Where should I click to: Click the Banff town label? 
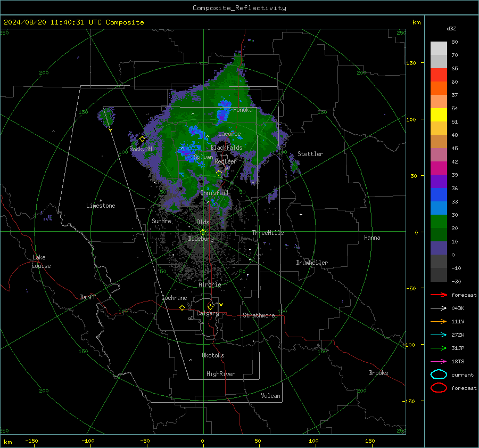tap(88, 297)
